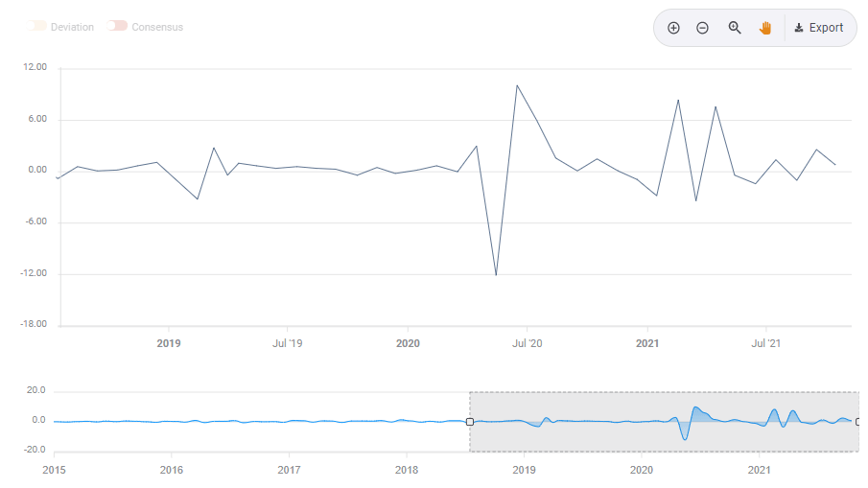
Task: Select the orange panning hand tool
Action: 765,28
